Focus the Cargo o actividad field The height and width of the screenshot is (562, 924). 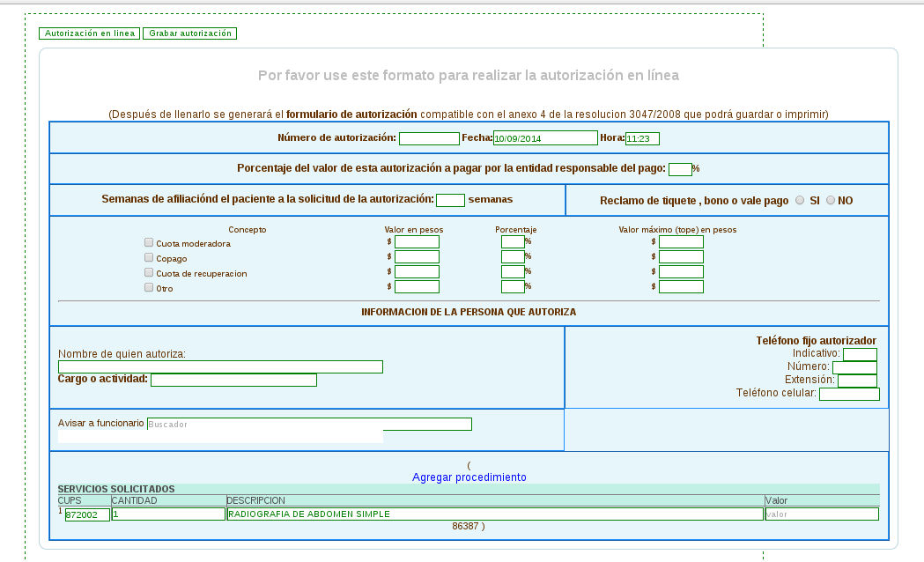click(233, 380)
